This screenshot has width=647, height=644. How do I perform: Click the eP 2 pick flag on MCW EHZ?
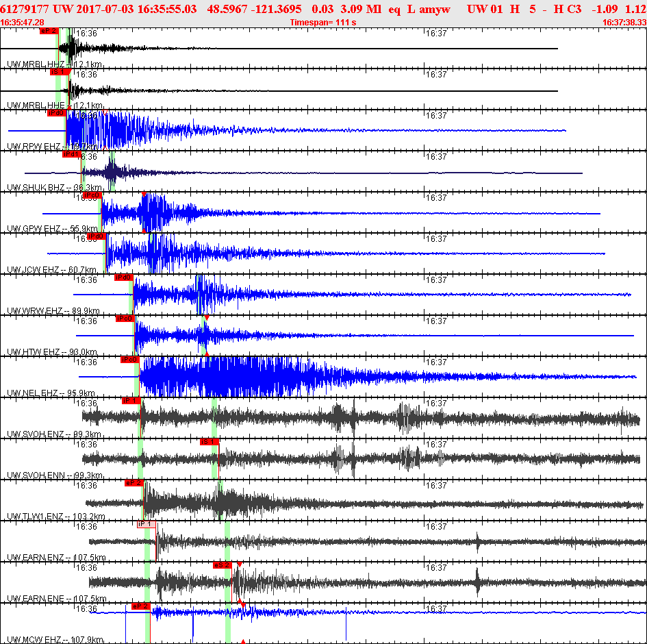tap(141, 606)
